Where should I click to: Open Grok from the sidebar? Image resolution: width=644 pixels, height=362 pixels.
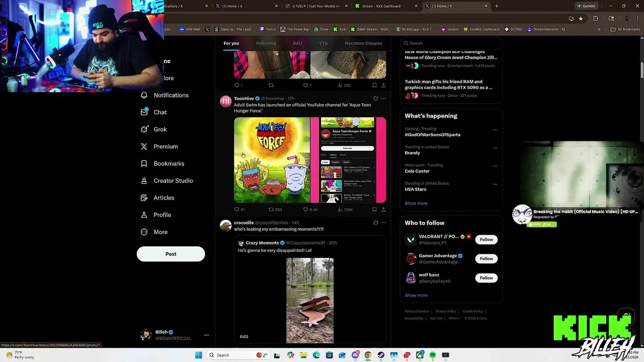(x=153, y=129)
